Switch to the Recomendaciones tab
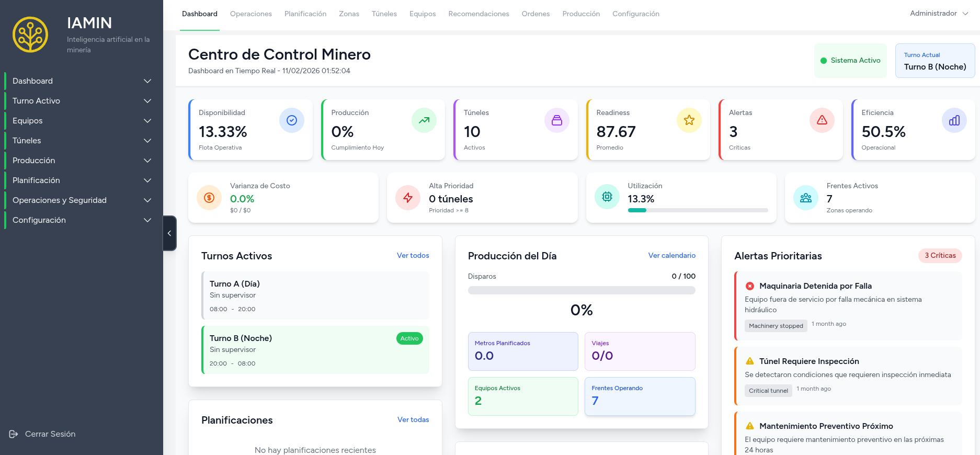Image resolution: width=980 pixels, height=455 pixels. [x=478, y=14]
